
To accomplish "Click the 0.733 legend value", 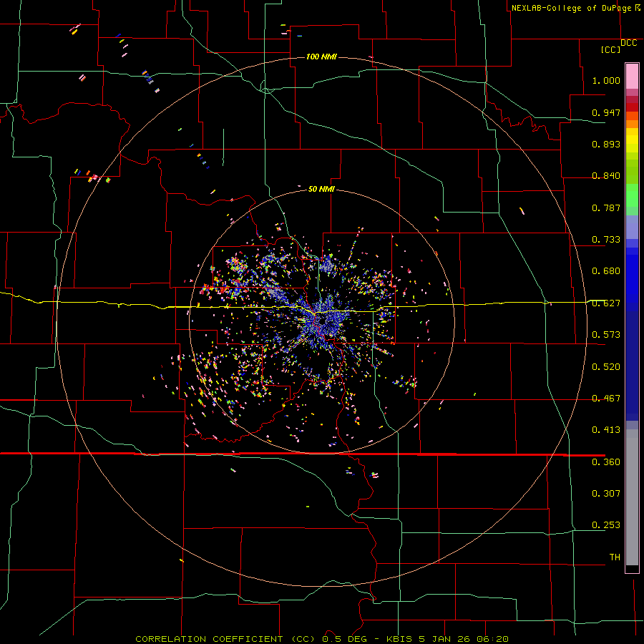I will click(606, 240).
